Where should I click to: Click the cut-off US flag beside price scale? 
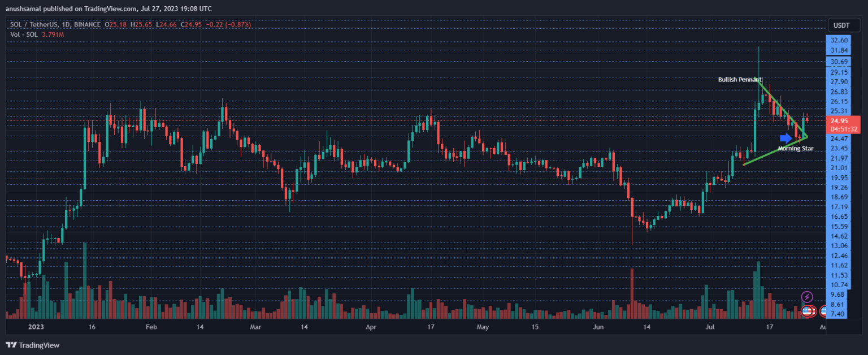[824, 310]
